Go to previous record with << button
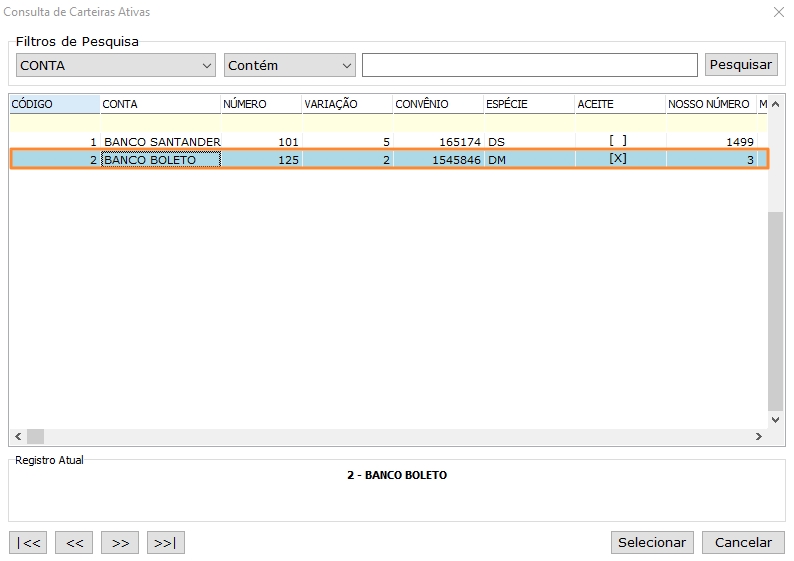Screen dimensions: 794x561 tap(74, 542)
